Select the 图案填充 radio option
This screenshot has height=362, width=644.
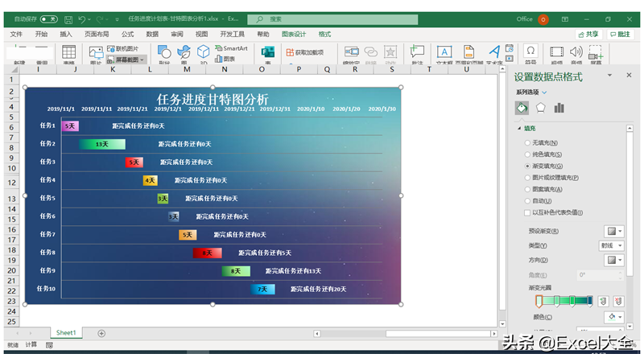527,189
